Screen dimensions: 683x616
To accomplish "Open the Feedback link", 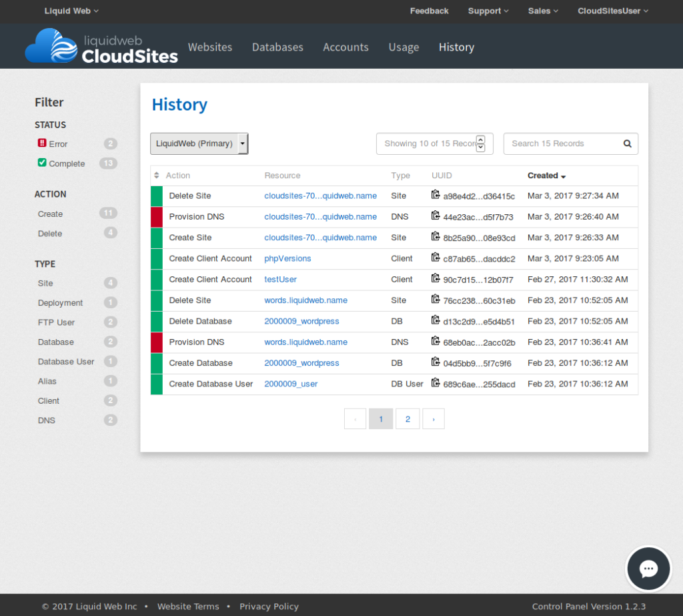I will [x=429, y=11].
